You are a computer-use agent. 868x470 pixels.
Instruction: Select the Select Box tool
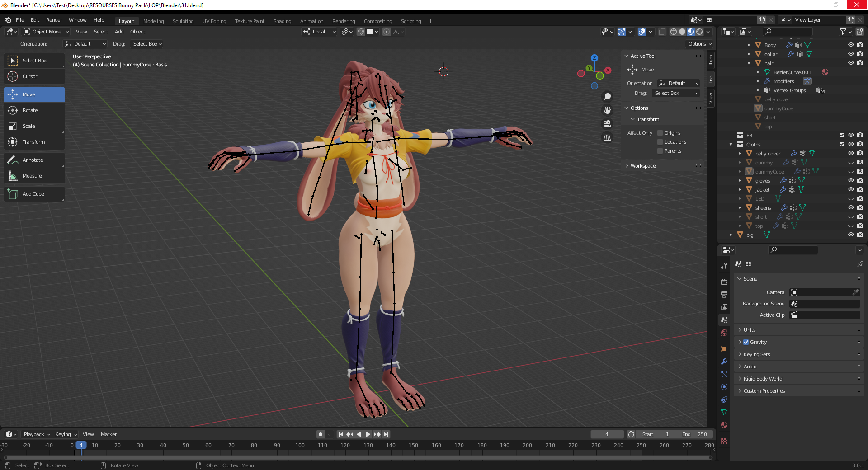click(34, 61)
